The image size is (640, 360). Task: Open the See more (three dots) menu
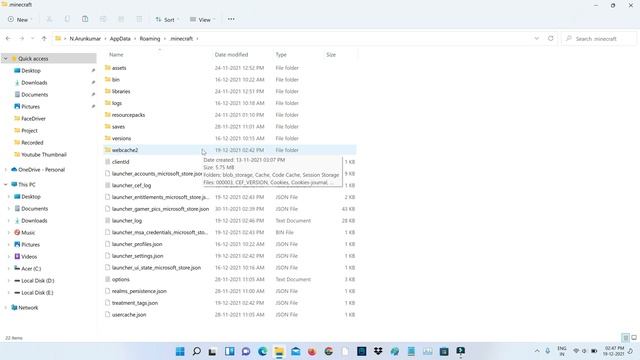[231, 19]
